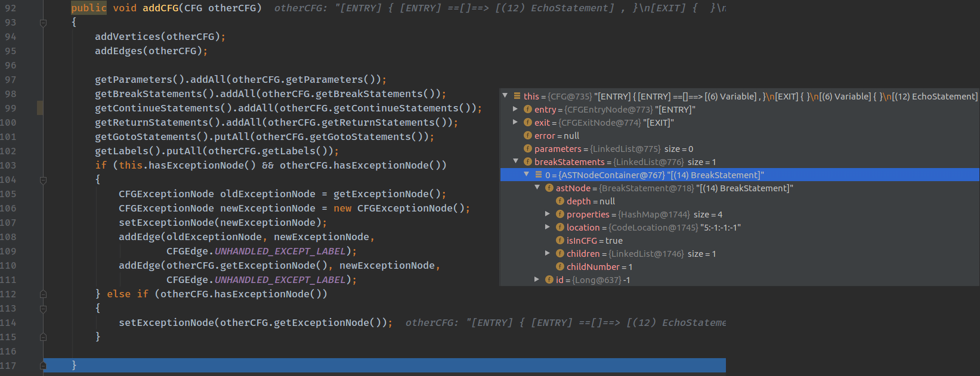This screenshot has width=980, height=376.
Task: Click 'setExceptionNode(newExceptionNode);' on line 107
Action: (x=223, y=222)
